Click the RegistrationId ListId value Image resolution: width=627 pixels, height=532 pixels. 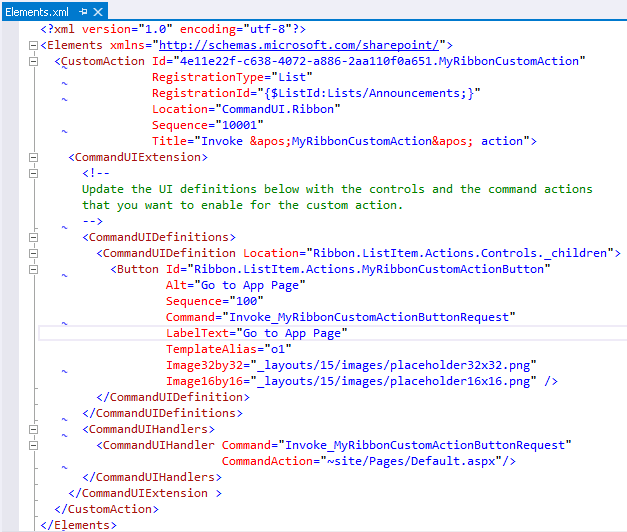[x=369, y=93]
